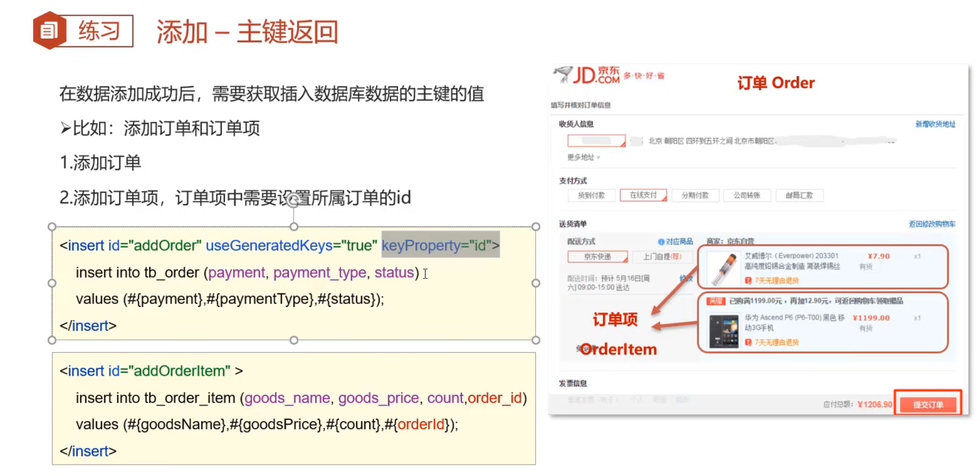This screenshot has width=980, height=476.
Task: Click the bottom-middle handle of the addOrder box
Action: click(294, 340)
